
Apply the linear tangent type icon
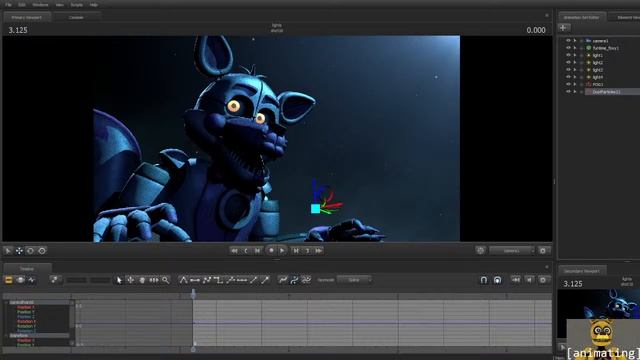[x=207, y=280]
